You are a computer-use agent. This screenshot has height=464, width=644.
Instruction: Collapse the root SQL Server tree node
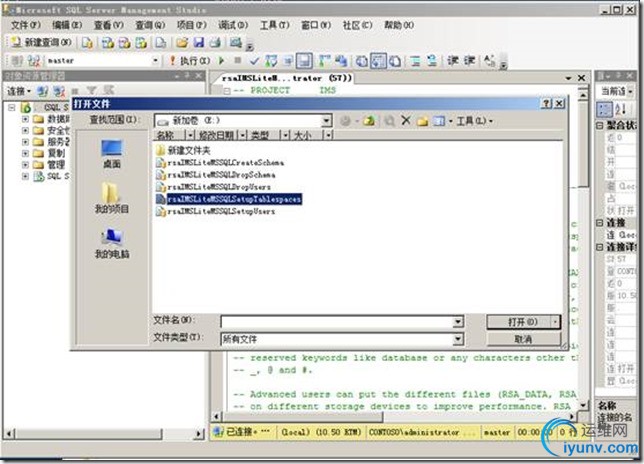click(12, 108)
